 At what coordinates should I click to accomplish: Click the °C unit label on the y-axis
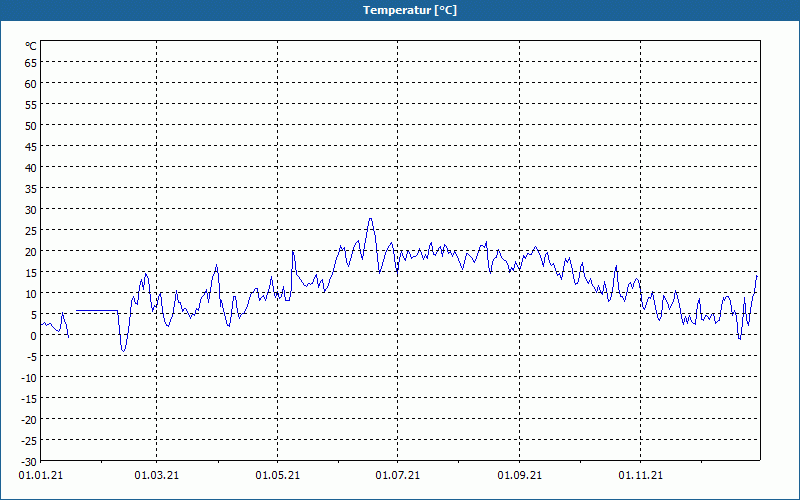pyautogui.click(x=31, y=46)
